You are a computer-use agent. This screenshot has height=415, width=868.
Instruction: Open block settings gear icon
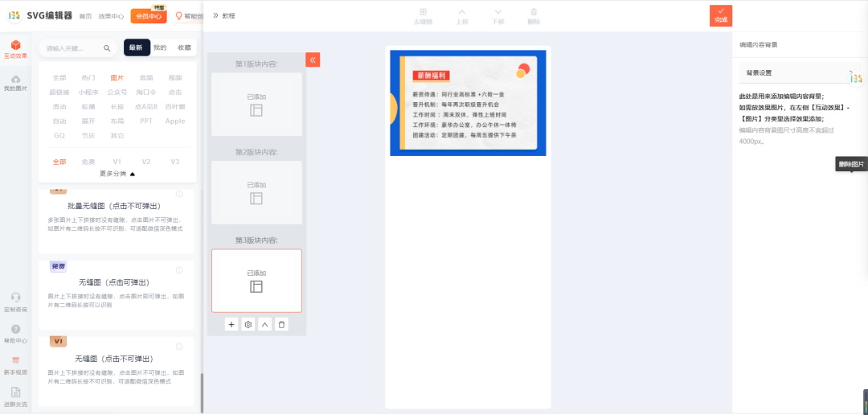pyautogui.click(x=248, y=325)
